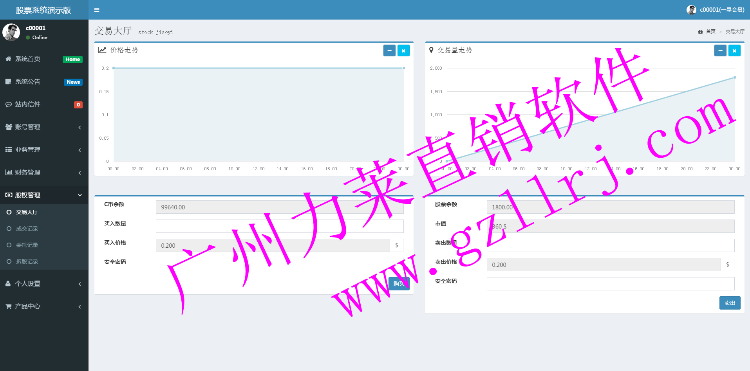Close the volume trend panel with X button
The image size is (750, 371).
coord(735,50)
